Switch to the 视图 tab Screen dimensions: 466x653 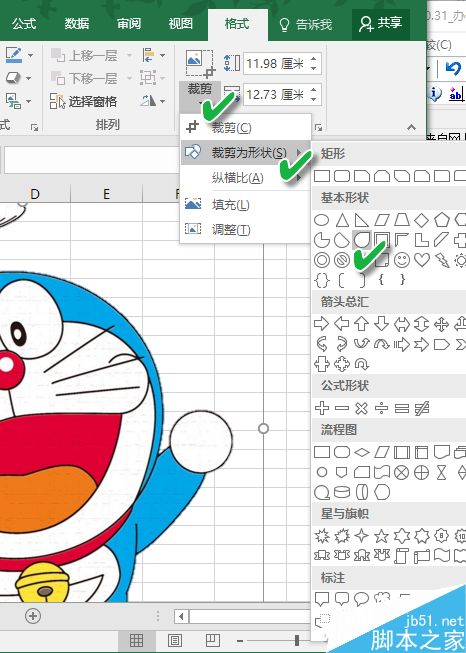point(180,23)
